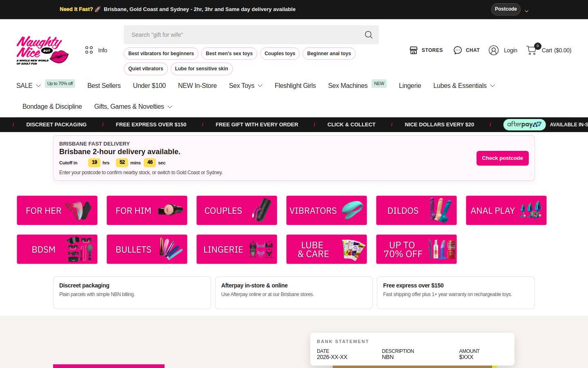The height and width of the screenshot is (368, 588).
Task: Click the 'Free express over $150' card
Action: (x=456, y=293)
